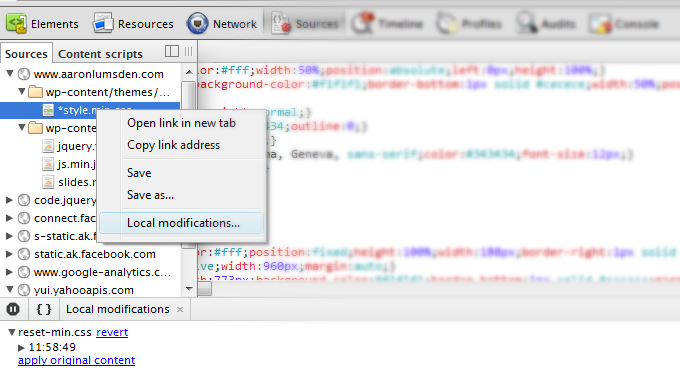The image size is (680, 388).
Task: Expand the code.jquery domain node
Action: tap(9, 200)
